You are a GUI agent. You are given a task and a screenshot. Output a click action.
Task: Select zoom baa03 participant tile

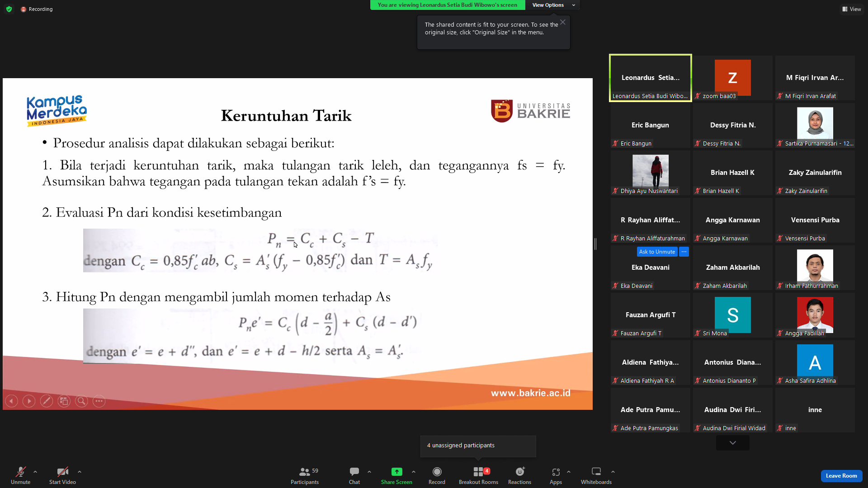click(733, 78)
